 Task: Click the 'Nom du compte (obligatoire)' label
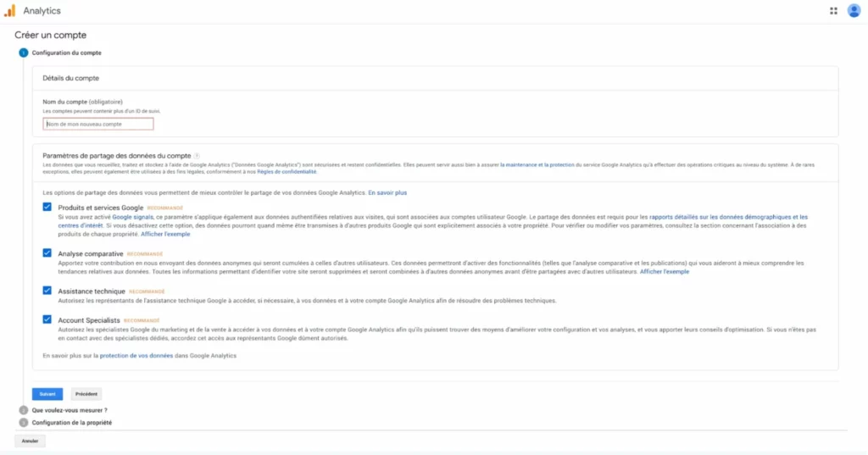coord(82,102)
